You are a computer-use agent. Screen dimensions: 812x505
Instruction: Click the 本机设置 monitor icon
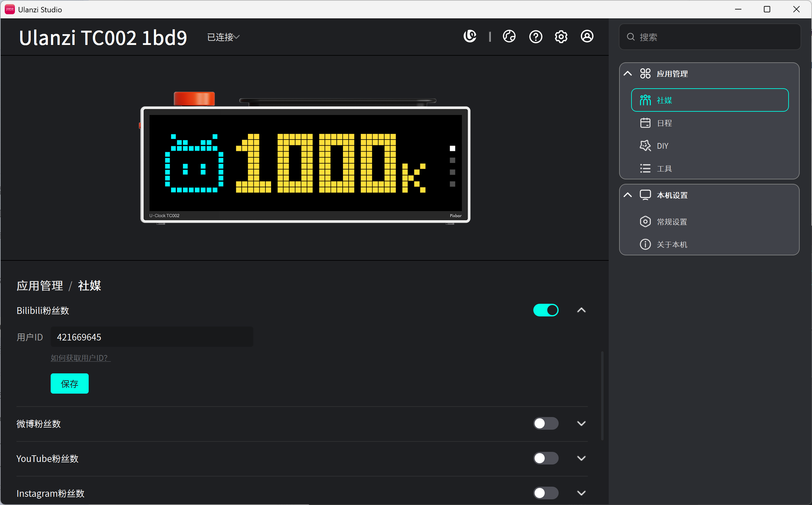point(645,195)
